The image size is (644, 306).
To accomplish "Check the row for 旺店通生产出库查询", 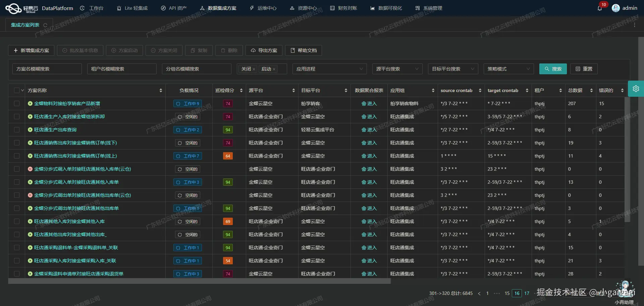I will pos(17,130).
